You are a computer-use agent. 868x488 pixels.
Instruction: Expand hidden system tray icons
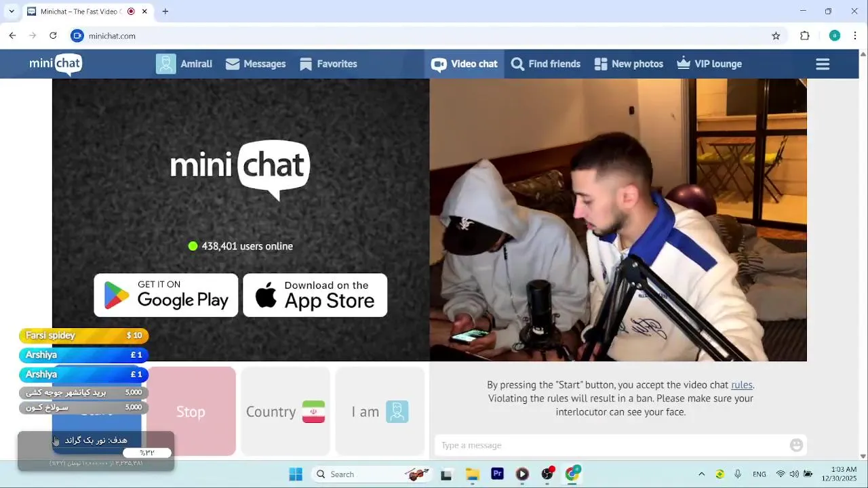pyautogui.click(x=701, y=474)
